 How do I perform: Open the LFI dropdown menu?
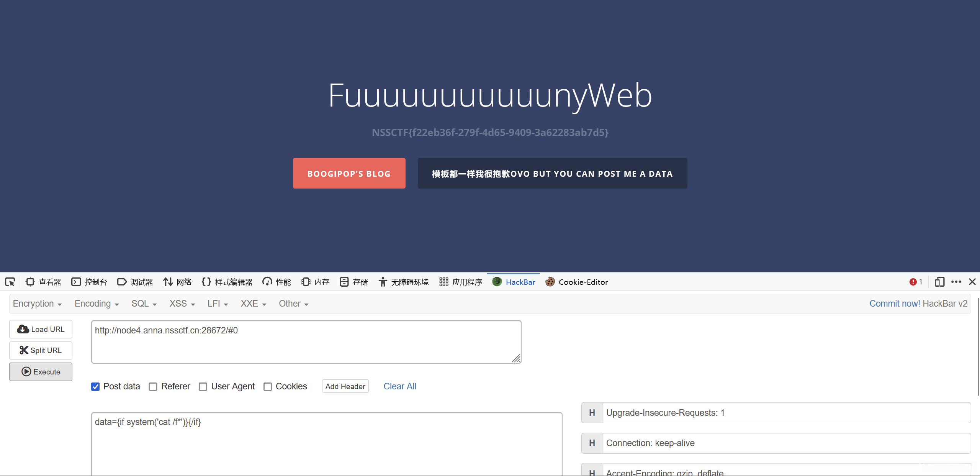(218, 304)
